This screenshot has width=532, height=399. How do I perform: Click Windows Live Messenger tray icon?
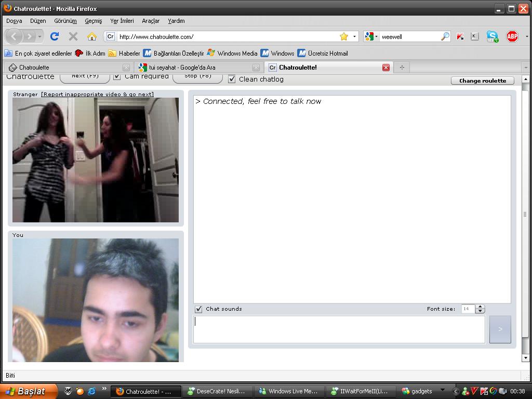point(465,391)
